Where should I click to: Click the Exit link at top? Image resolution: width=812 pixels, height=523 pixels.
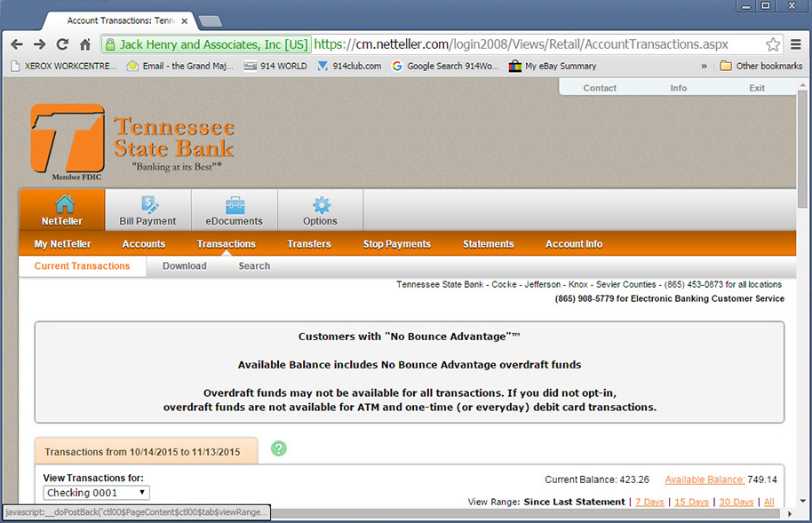(757, 88)
